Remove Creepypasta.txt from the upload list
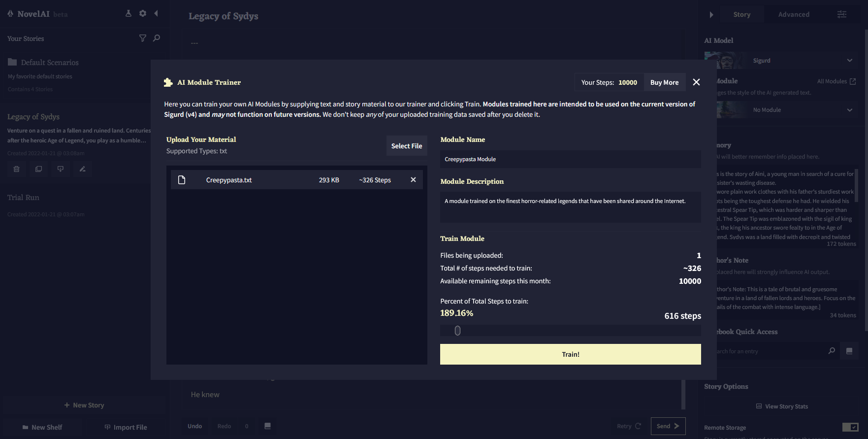Viewport: 868px width, 439px height. 413,180
